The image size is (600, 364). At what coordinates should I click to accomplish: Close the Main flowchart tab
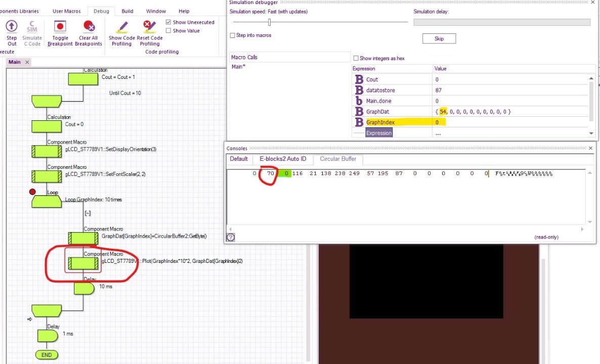[27, 62]
